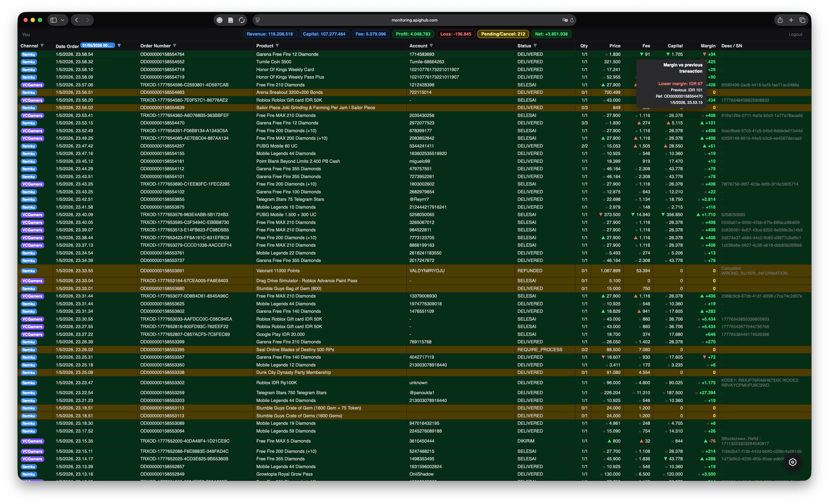
Task: Click the KODE1 RBXJF79RA6H673XK description
Action: (x=760, y=383)
